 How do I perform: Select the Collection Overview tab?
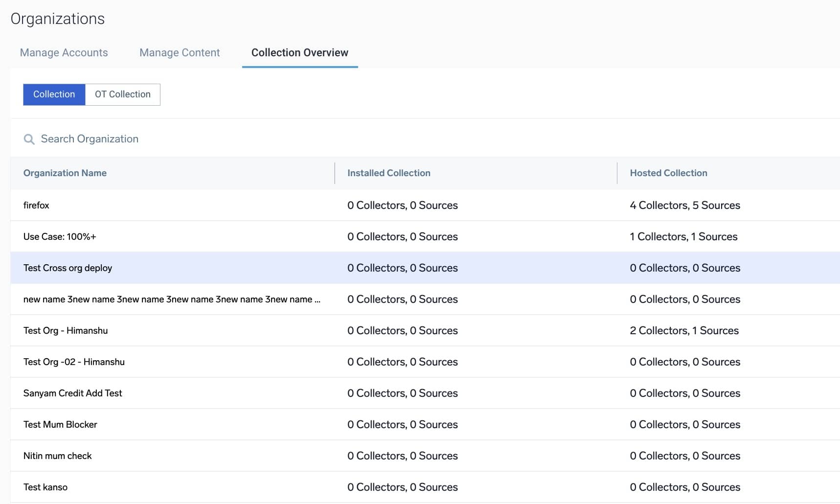point(299,52)
